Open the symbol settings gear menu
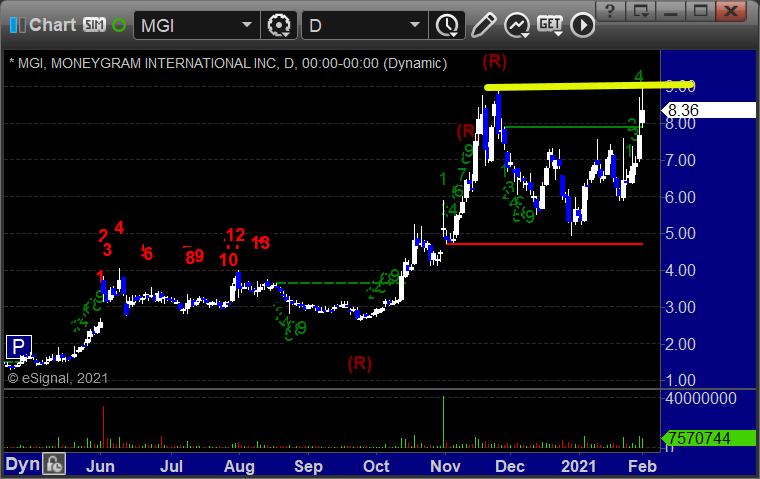Image resolution: width=760 pixels, height=479 pixels. point(279,25)
